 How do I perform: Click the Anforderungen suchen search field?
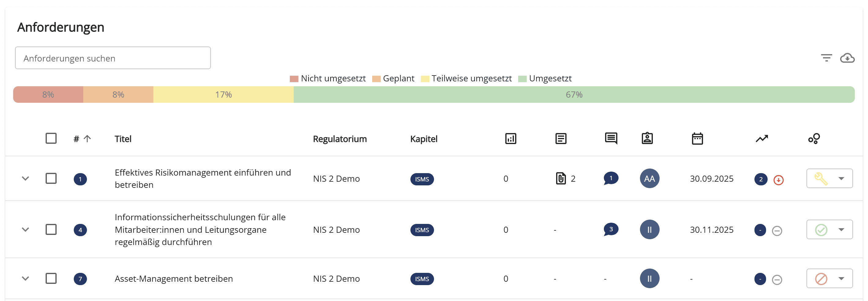point(113,58)
